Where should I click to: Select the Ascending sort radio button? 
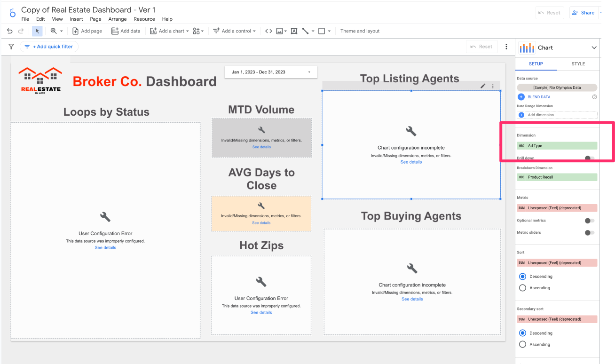522,287
